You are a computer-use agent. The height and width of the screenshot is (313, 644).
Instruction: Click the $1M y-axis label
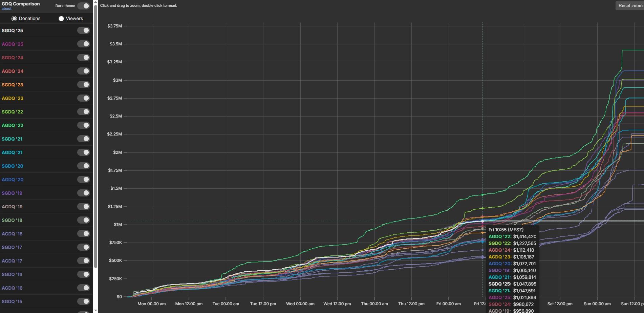pos(118,225)
